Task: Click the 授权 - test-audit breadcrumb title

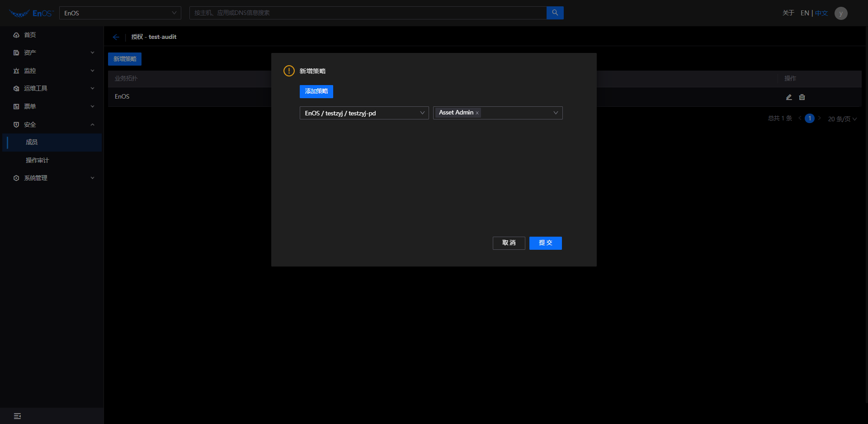Action: pyautogui.click(x=154, y=37)
